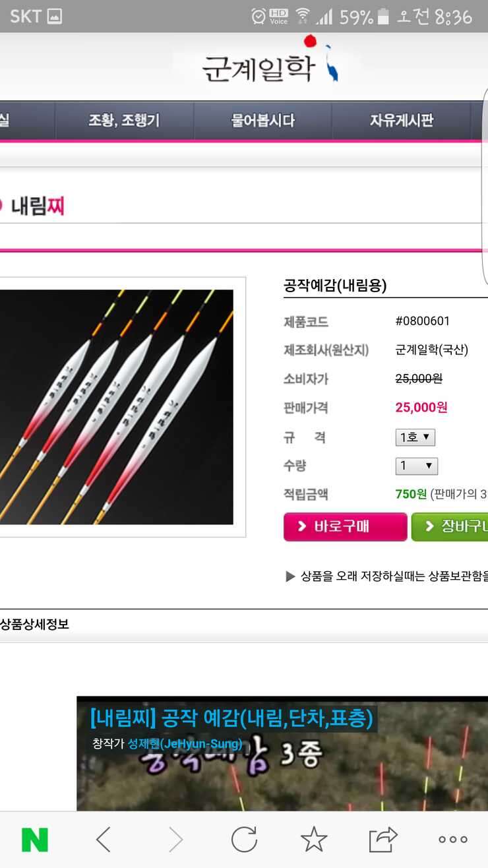Open the 규격 1호 size dropdown
The width and height of the screenshot is (488, 868).
(x=415, y=437)
